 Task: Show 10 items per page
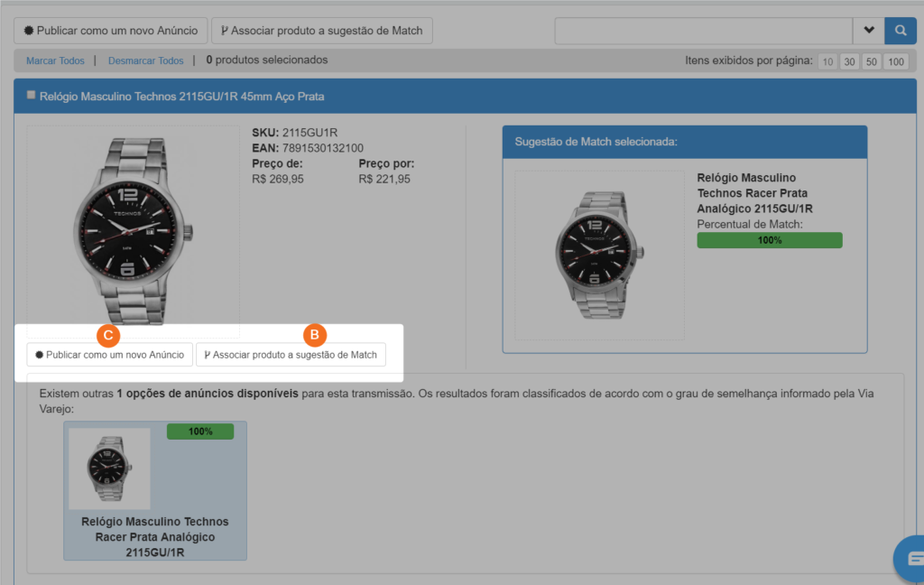pos(827,61)
